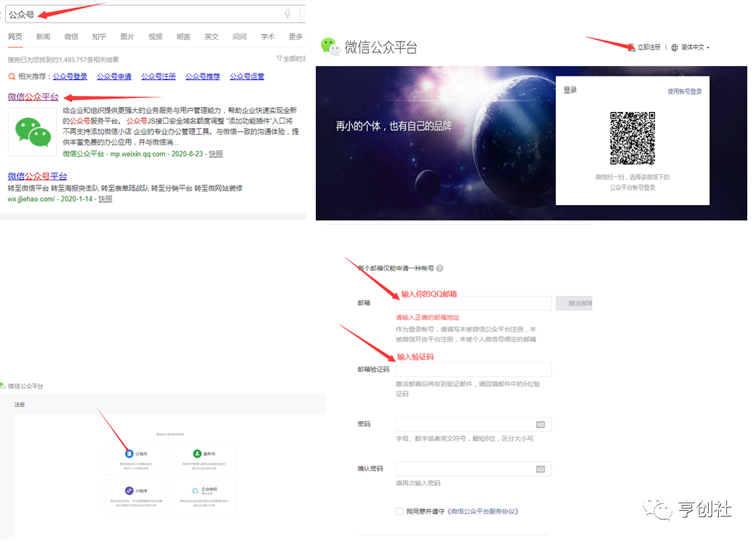Click the magnifier icon beside 相关推荐

click(x=12, y=76)
